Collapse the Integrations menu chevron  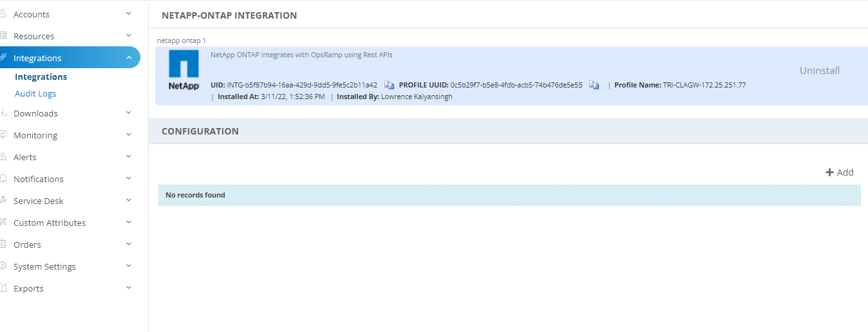[x=129, y=58]
